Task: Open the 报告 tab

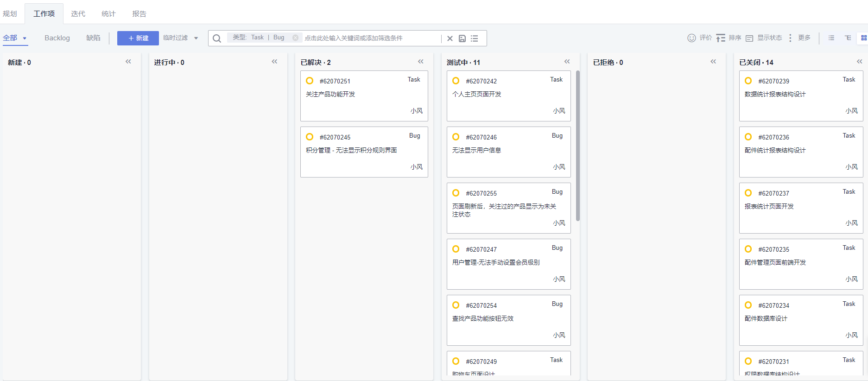Action: 139,14
